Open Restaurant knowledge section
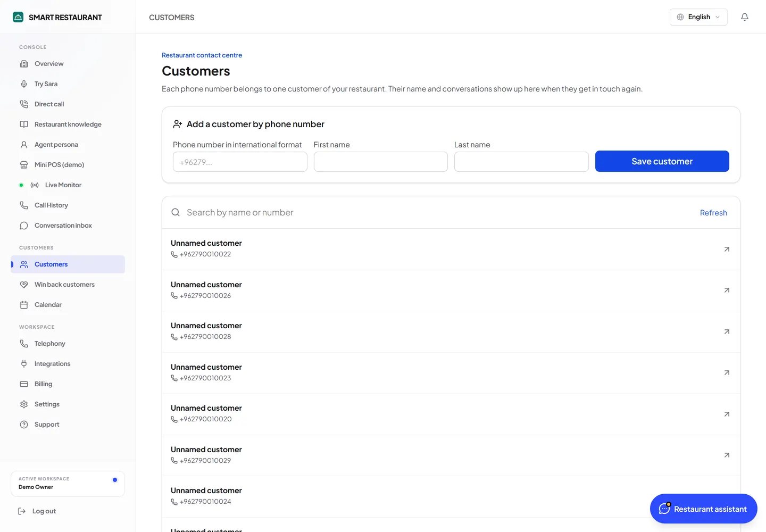 68,124
